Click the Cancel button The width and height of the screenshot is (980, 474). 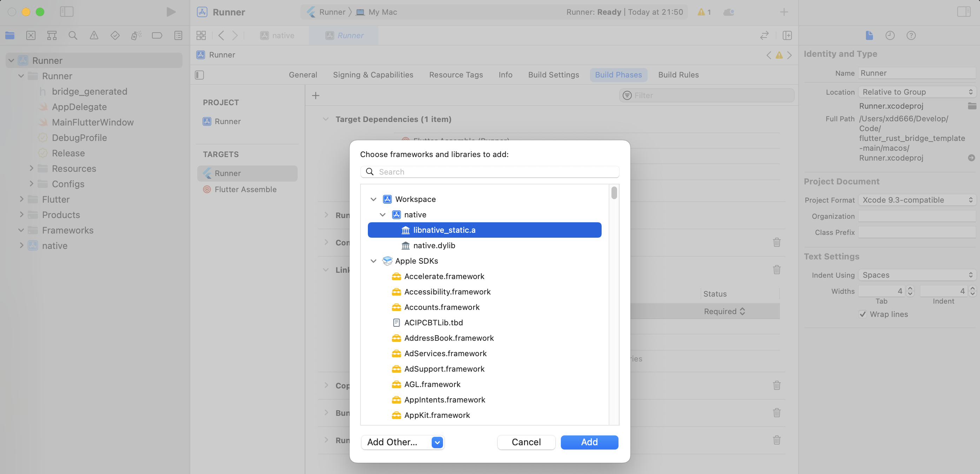526,442
